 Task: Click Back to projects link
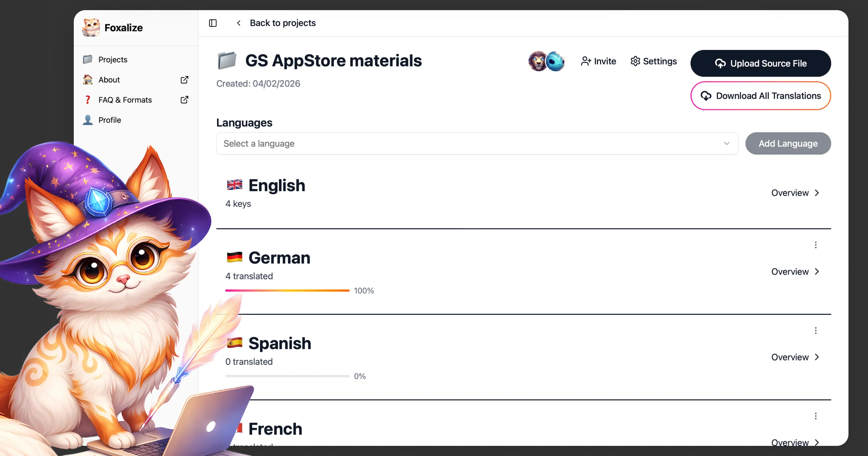tap(282, 23)
